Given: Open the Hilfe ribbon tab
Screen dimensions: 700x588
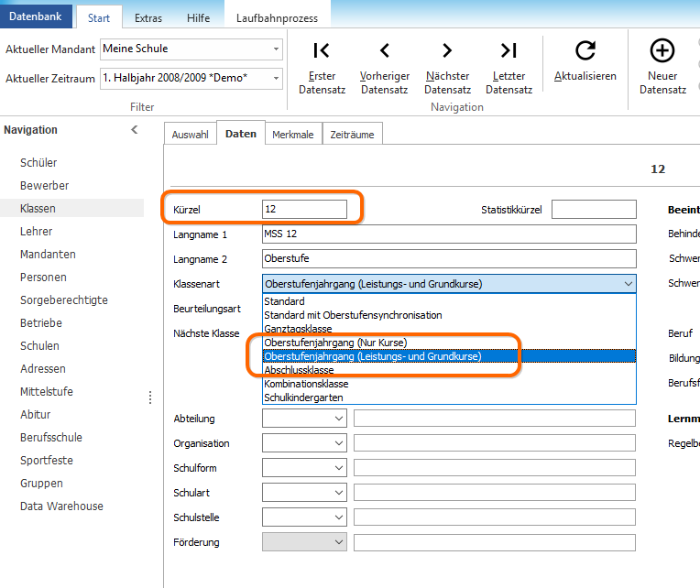Looking at the screenshot, I should (198, 17).
